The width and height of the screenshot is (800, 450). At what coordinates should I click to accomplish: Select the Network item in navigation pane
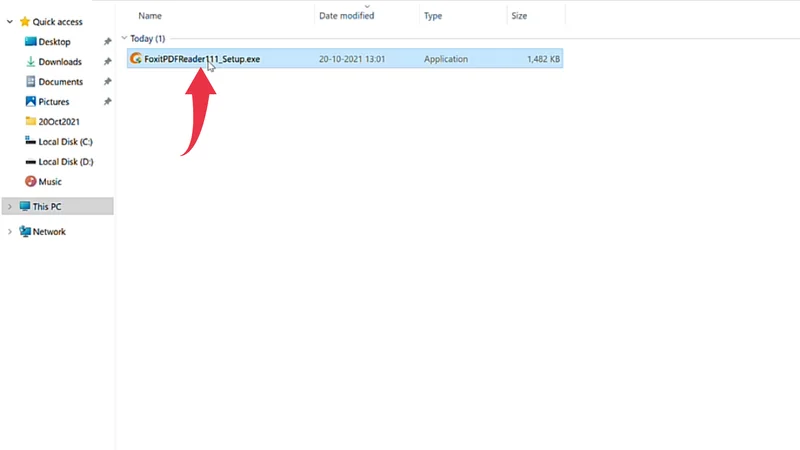point(49,232)
